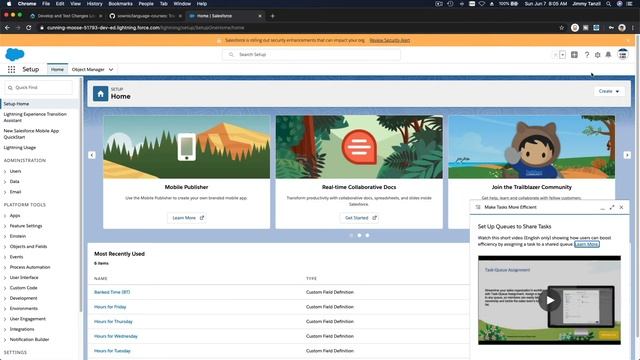Expand the Notification Builder node

[x=5, y=340]
